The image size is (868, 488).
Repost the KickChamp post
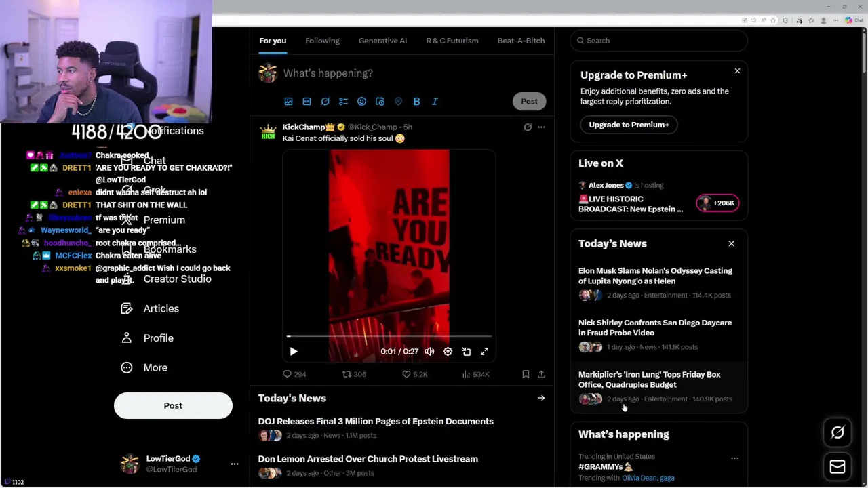[354, 374]
